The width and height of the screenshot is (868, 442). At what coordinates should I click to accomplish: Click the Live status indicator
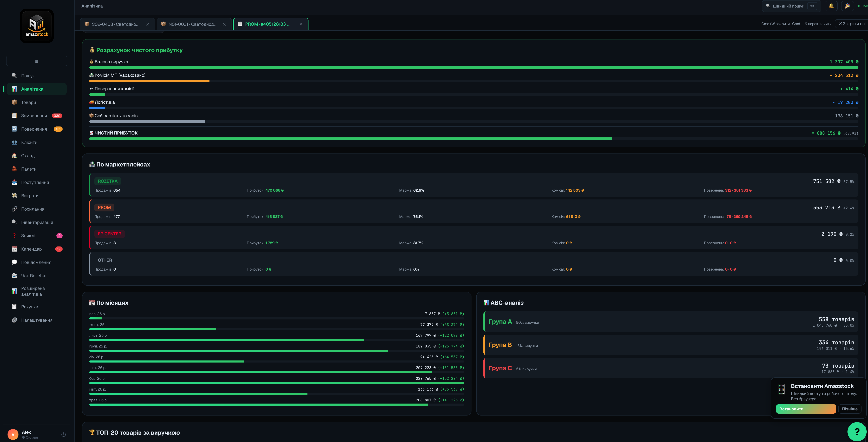(x=863, y=6)
